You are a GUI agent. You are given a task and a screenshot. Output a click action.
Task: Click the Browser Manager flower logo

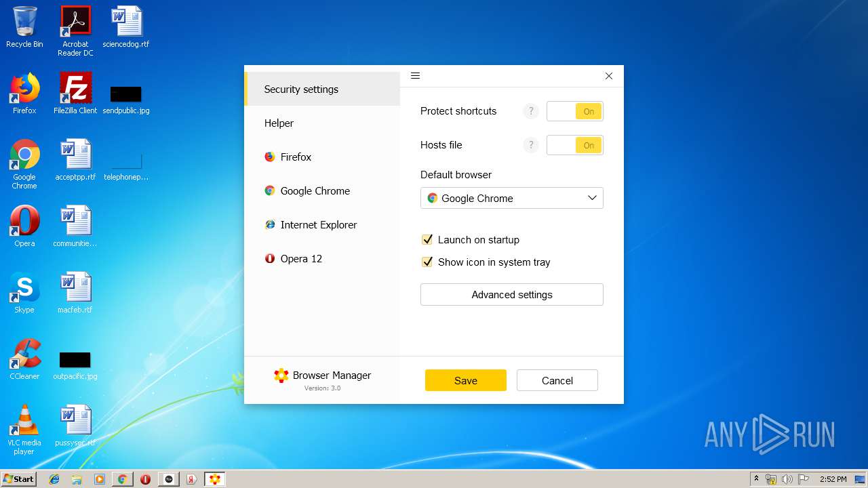pyautogui.click(x=281, y=375)
